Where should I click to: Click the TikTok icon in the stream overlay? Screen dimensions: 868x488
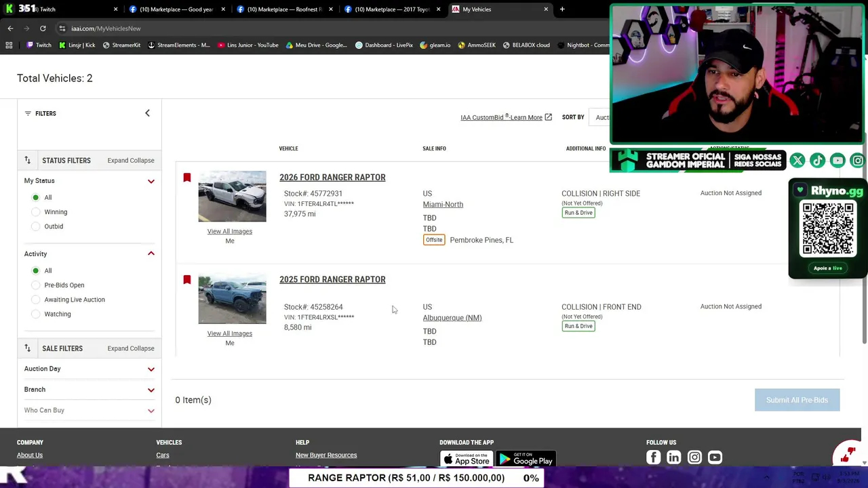point(817,161)
